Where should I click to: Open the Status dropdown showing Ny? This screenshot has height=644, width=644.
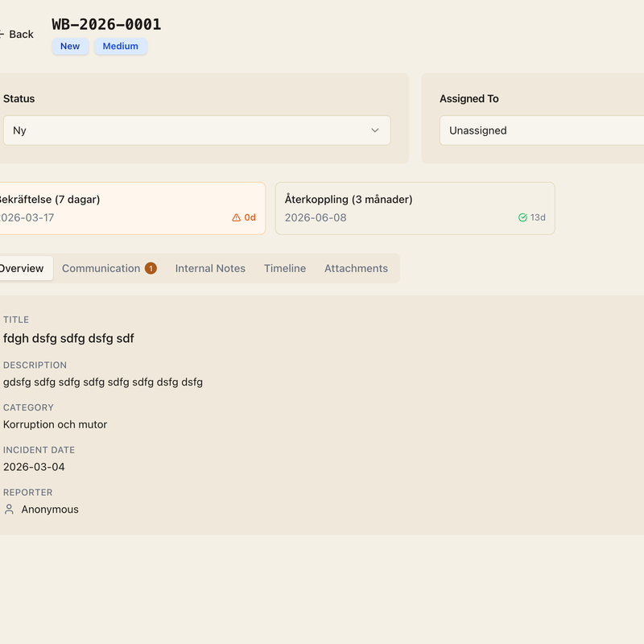pyautogui.click(x=196, y=130)
